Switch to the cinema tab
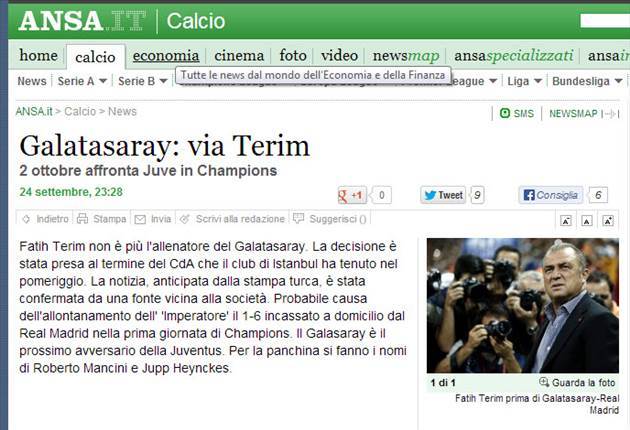This screenshot has width=630, height=430. (239, 55)
